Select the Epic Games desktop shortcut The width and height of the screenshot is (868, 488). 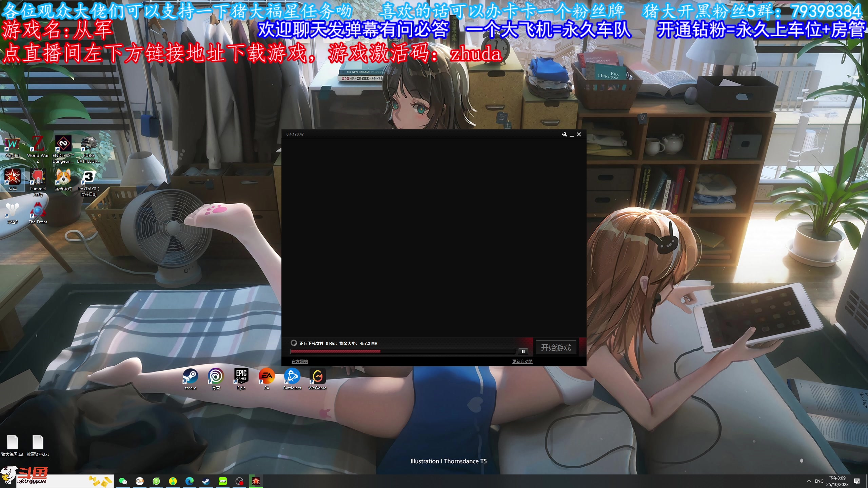pos(241,379)
